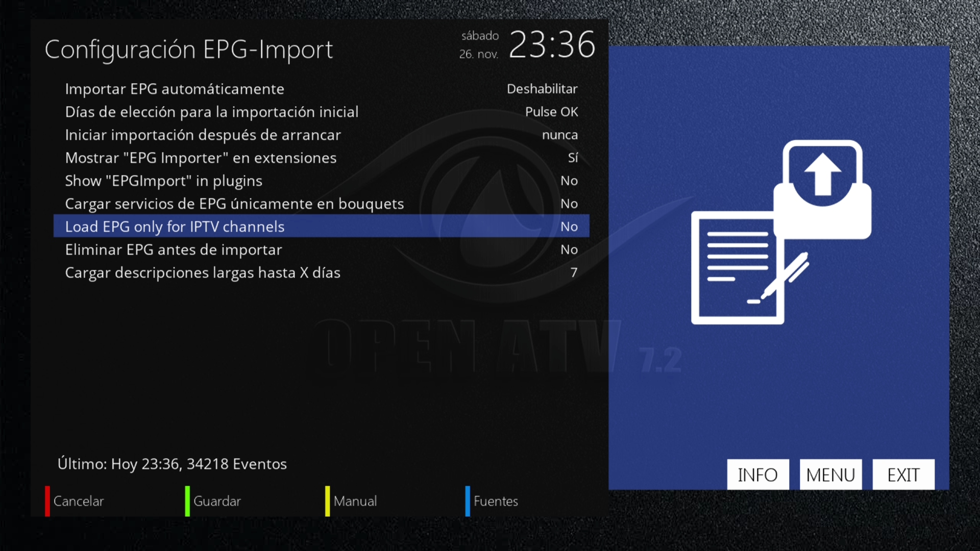Select 'Días de elección para la importación inicial'
This screenshot has width=980, height=551.
click(x=211, y=112)
